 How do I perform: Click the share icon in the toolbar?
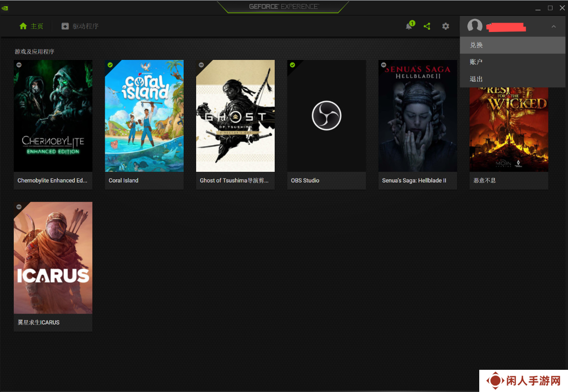(x=427, y=26)
